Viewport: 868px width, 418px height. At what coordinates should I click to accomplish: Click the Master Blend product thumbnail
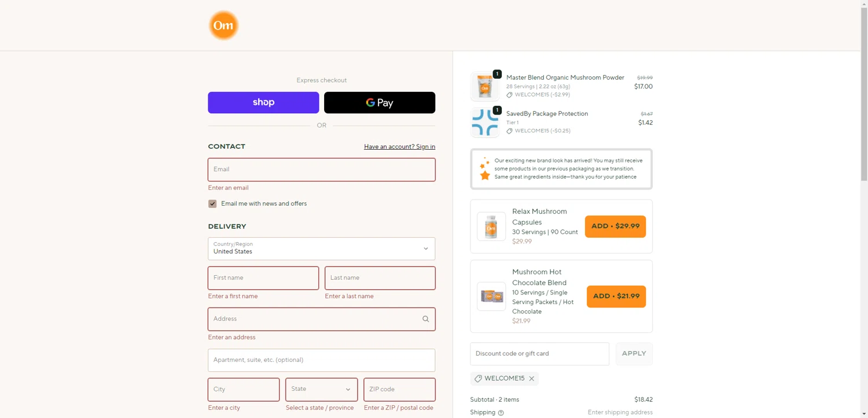(x=485, y=87)
